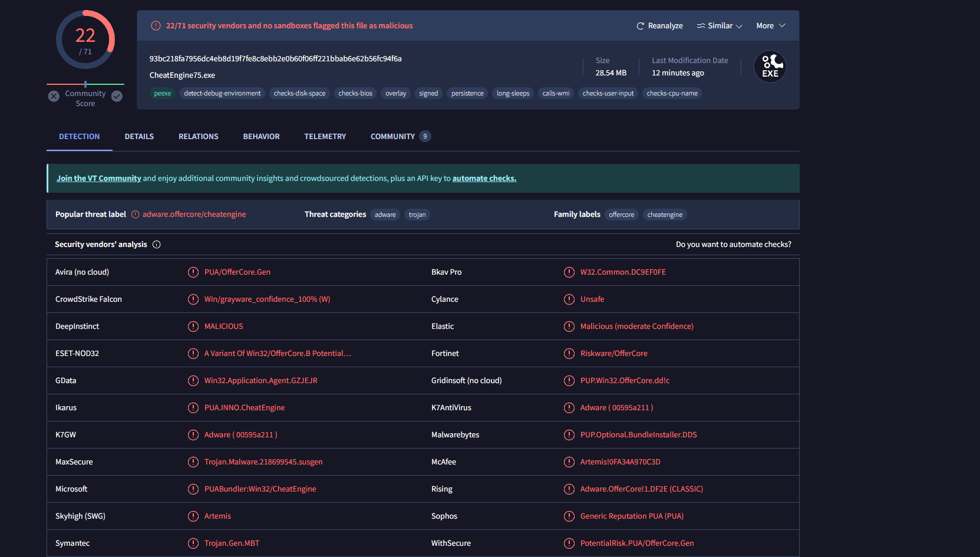Click the alert icon in the Sophos row
Screen dimensions: 980x557
tap(569, 516)
